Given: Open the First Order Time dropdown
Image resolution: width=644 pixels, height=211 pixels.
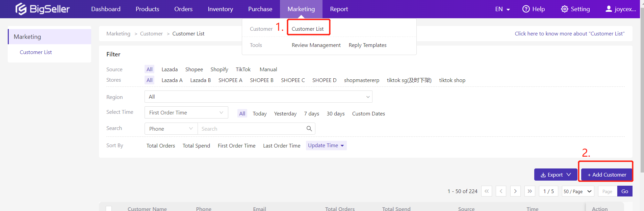Looking at the screenshot, I should click(x=186, y=112).
